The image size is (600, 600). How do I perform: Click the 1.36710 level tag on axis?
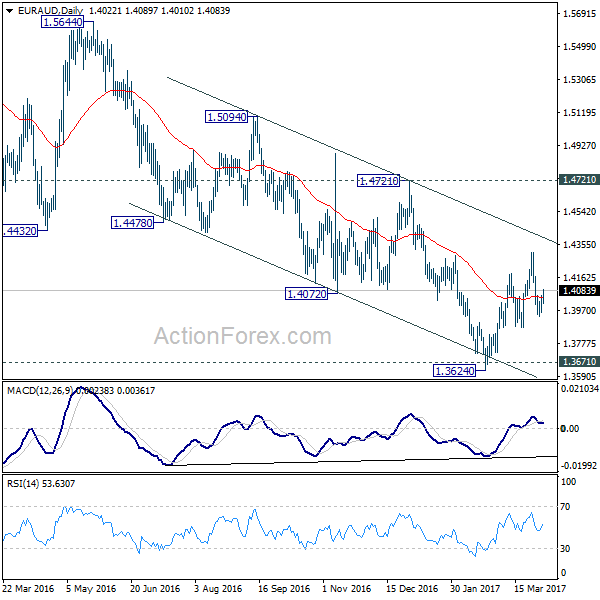[x=579, y=362]
